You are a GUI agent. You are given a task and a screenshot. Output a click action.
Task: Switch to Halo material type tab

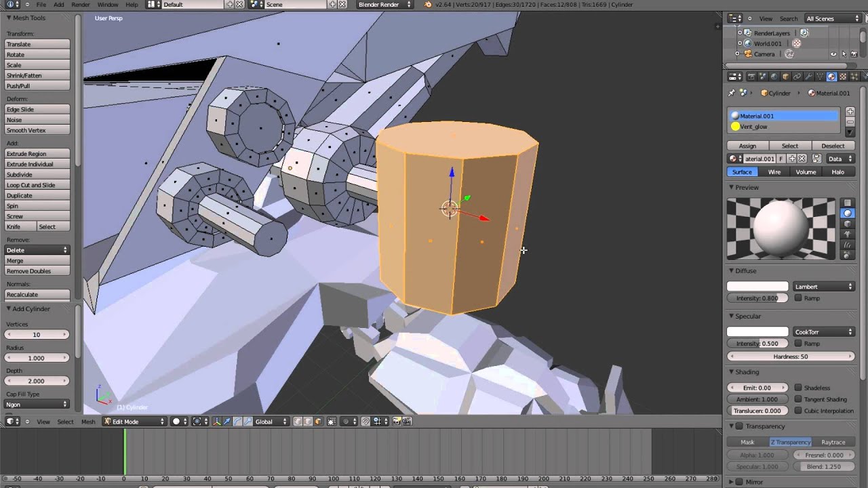(x=838, y=172)
